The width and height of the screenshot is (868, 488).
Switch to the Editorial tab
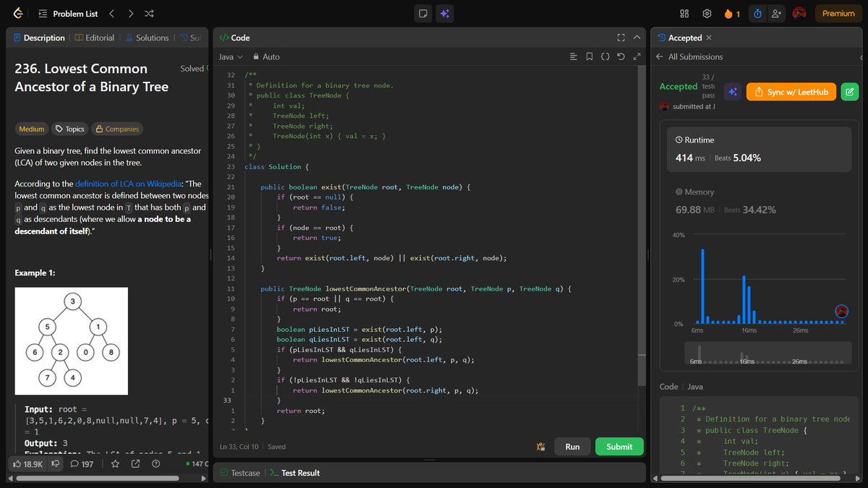94,38
